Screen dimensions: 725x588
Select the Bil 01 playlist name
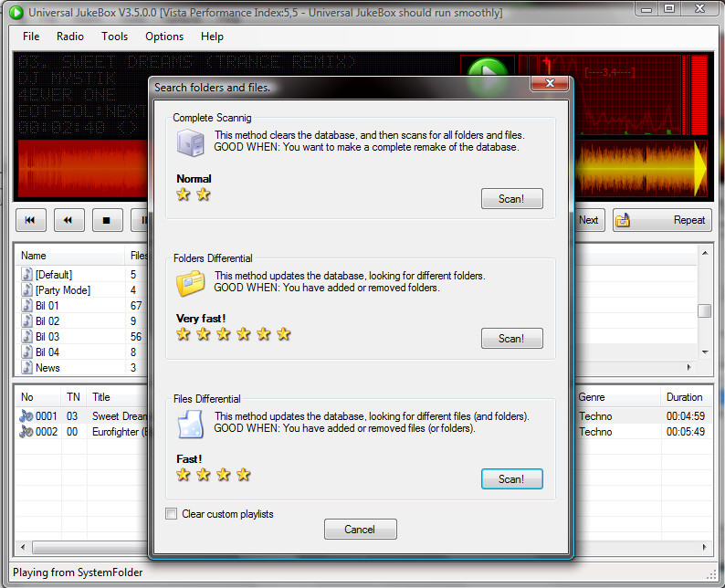pyautogui.click(x=47, y=306)
